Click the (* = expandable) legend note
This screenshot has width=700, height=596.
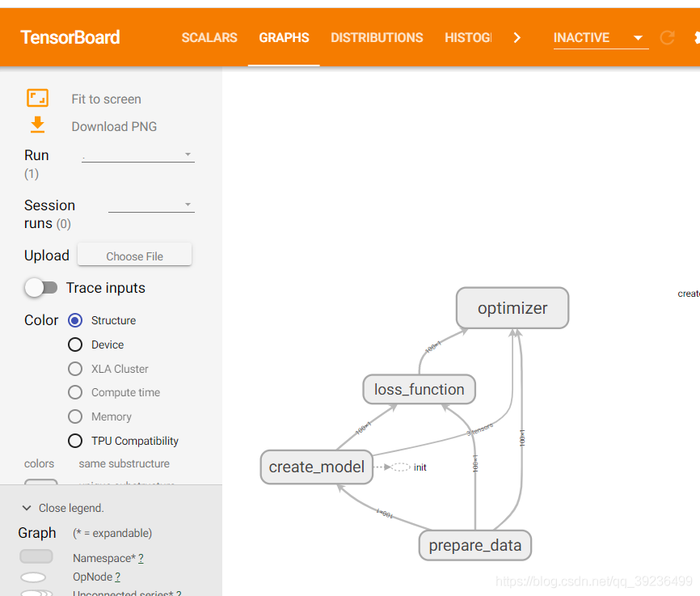point(112,533)
